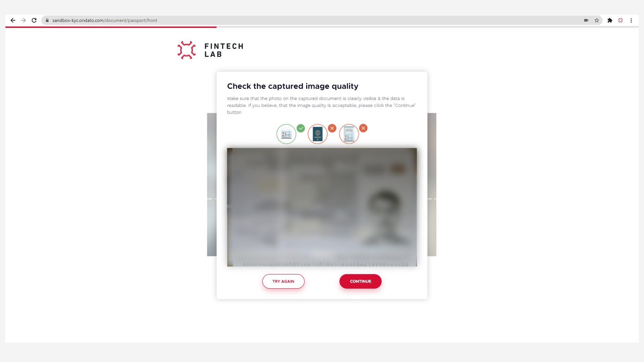Screen dimensions: 644x362
Task: Click the URL address bar field
Action: click(x=315, y=20)
